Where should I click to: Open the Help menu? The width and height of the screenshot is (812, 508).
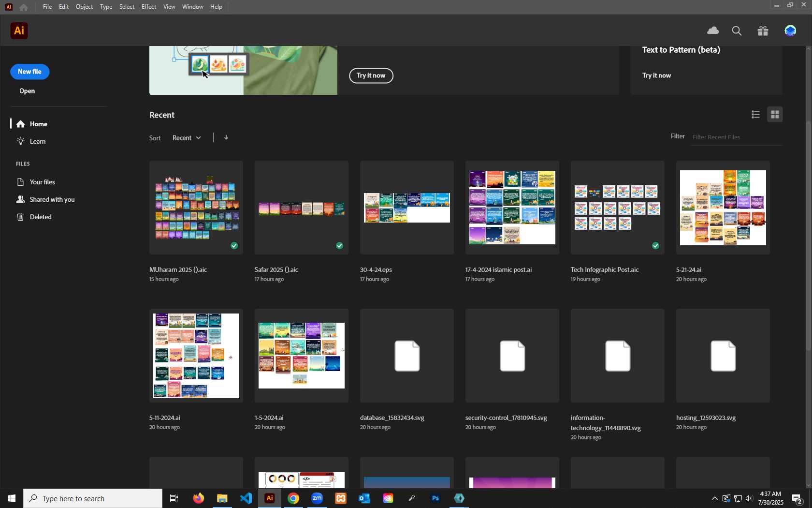click(216, 7)
